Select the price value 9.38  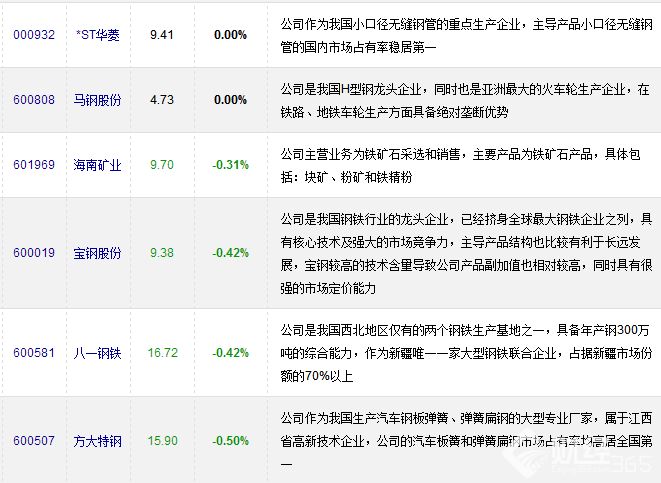coord(162,253)
